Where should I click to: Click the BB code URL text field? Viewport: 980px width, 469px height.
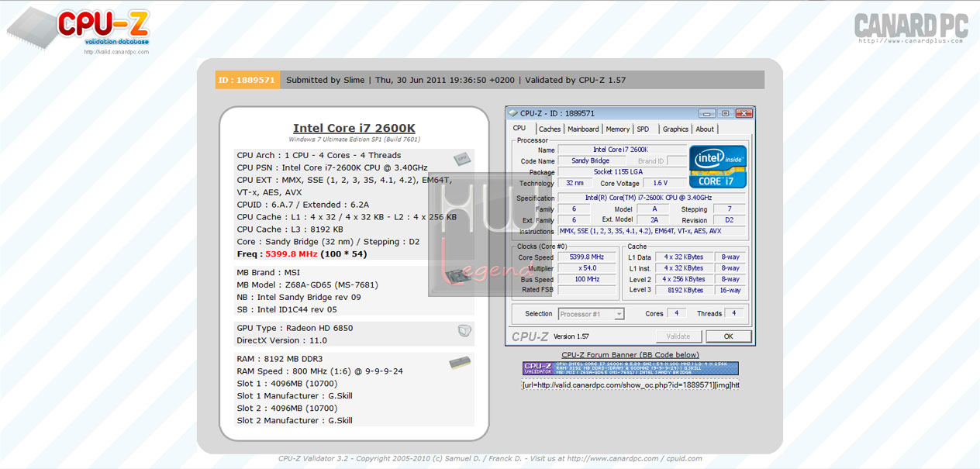[630, 385]
